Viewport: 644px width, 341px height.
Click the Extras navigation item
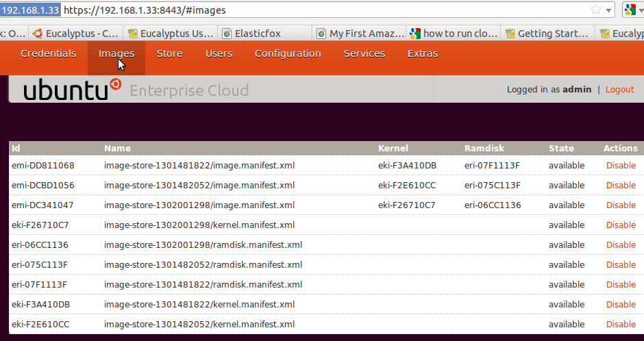click(x=423, y=54)
